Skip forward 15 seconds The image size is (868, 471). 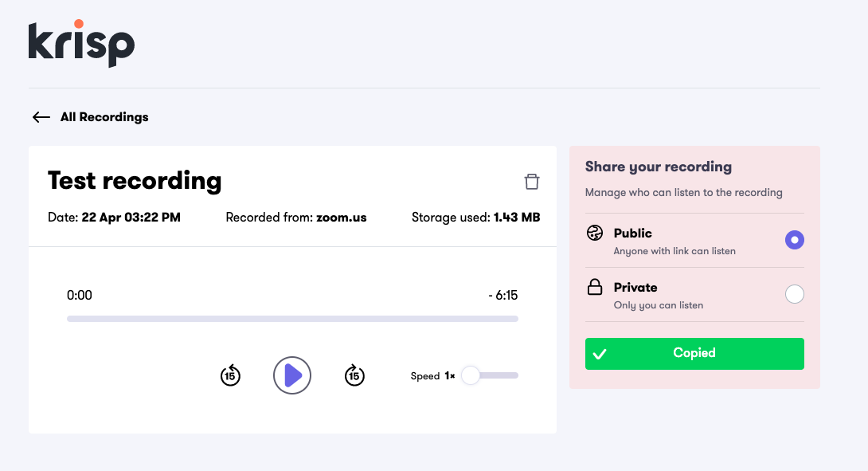(x=354, y=375)
